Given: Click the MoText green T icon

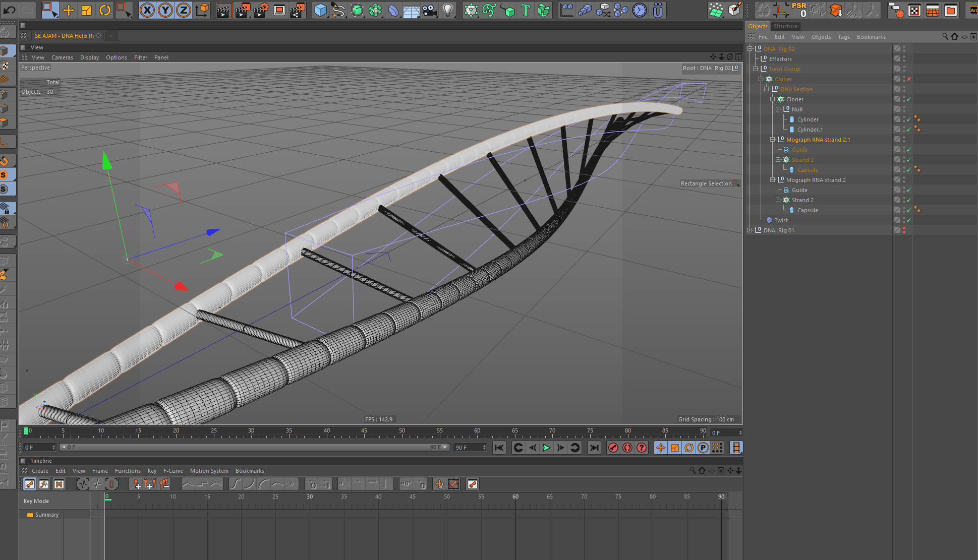Looking at the screenshot, I should coord(526,10).
